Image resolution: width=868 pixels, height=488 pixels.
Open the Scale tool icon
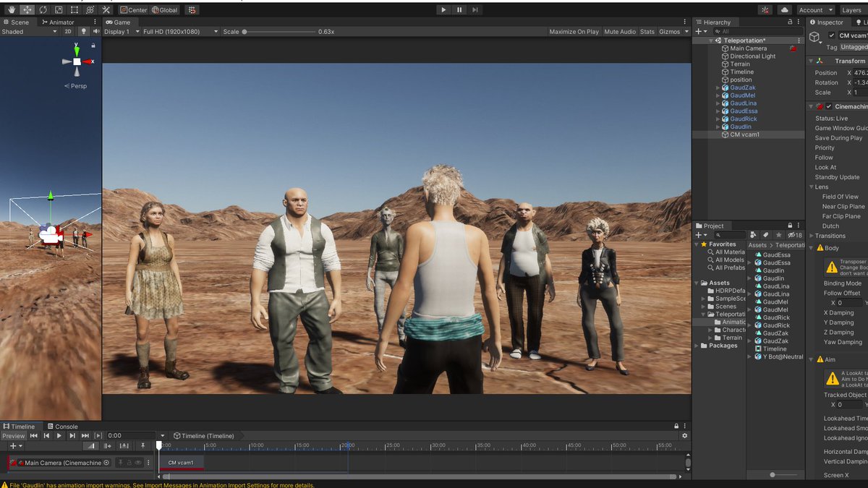[x=59, y=9]
